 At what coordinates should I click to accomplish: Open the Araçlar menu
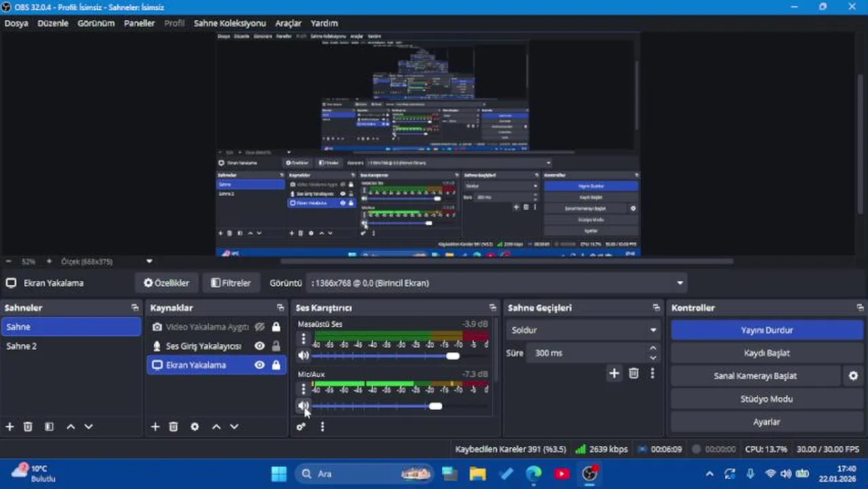click(x=288, y=23)
